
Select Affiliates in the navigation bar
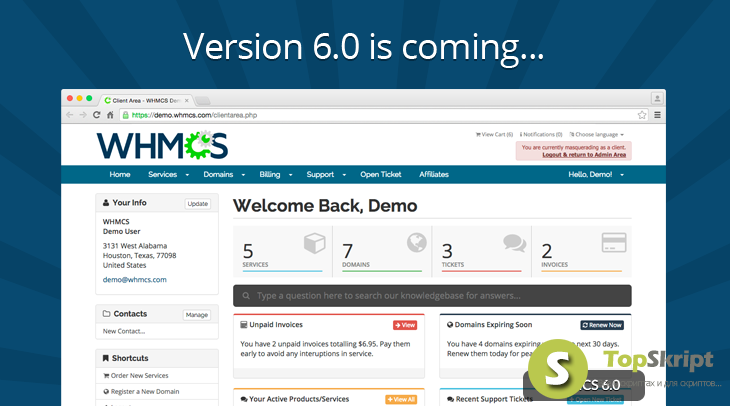click(x=434, y=175)
